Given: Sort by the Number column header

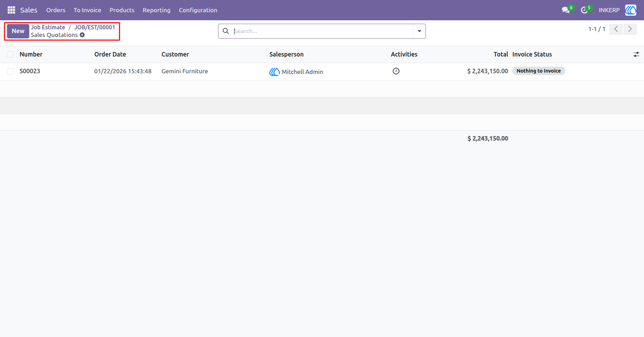Looking at the screenshot, I should pyautogui.click(x=31, y=54).
